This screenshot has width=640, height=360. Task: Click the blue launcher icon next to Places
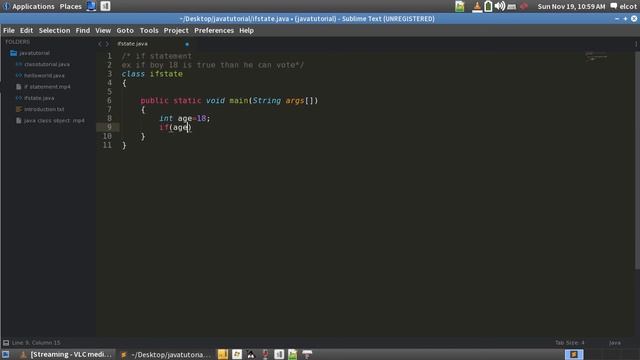point(91,6)
